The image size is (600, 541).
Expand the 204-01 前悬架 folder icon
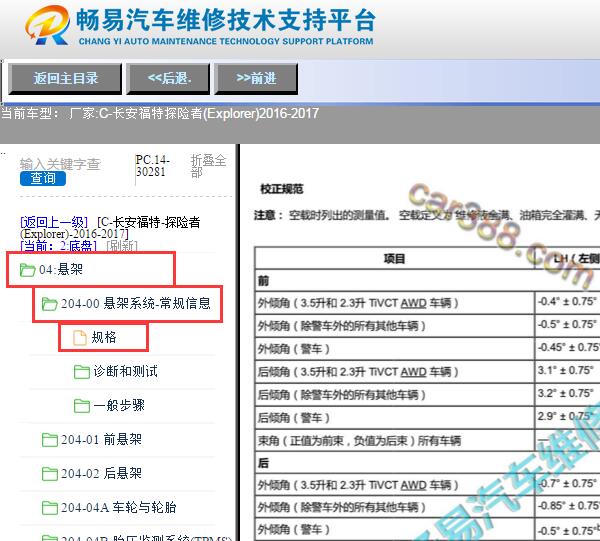(49, 440)
